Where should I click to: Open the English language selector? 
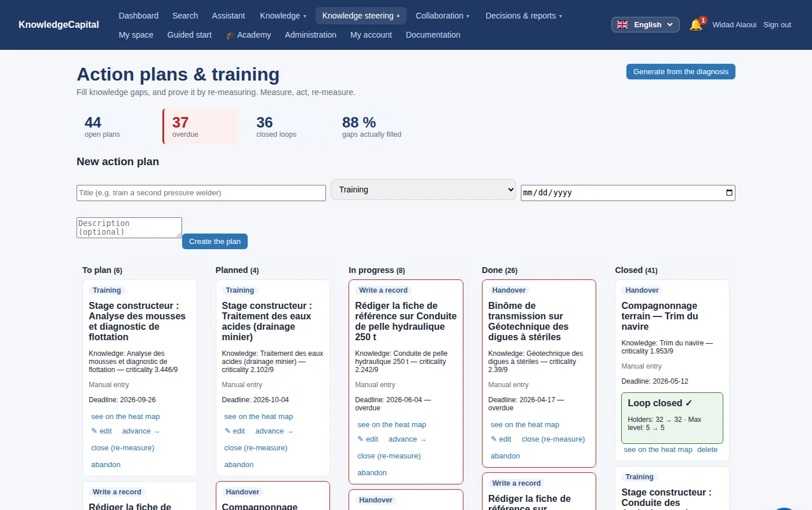(645, 24)
